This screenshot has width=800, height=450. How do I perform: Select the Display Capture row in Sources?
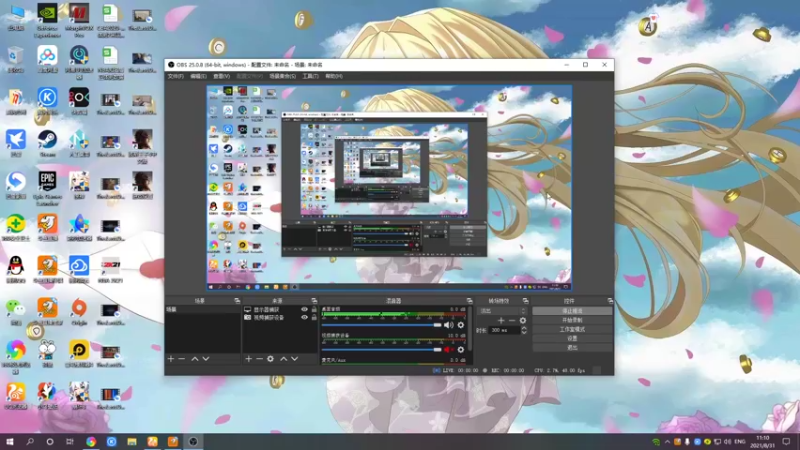(280, 310)
